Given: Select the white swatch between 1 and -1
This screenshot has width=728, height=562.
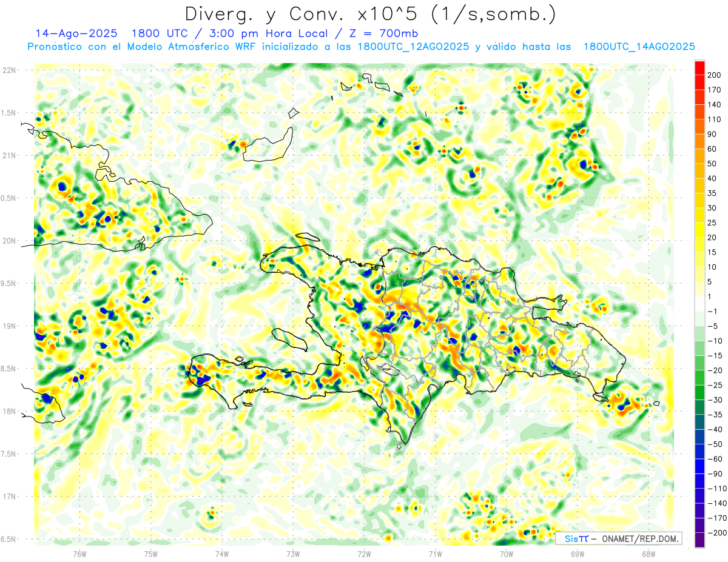Looking at the screenshot, I should pos(699,304).
